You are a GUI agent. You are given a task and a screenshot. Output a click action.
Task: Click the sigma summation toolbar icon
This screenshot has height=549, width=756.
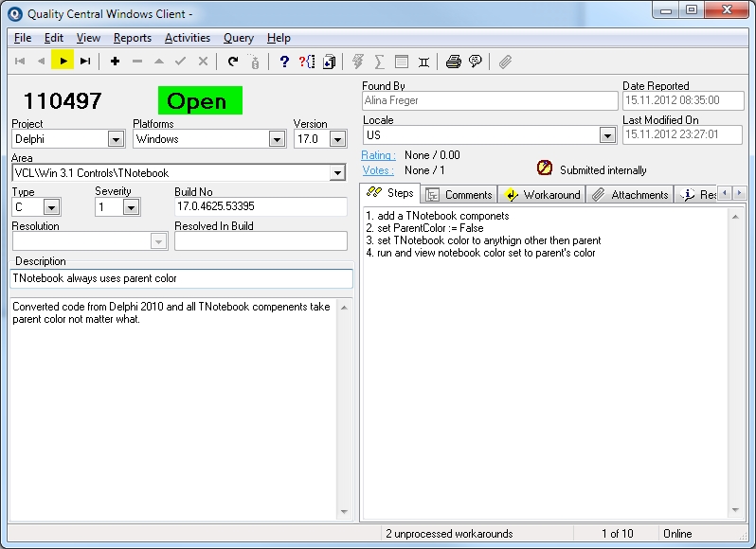point(380,62)
